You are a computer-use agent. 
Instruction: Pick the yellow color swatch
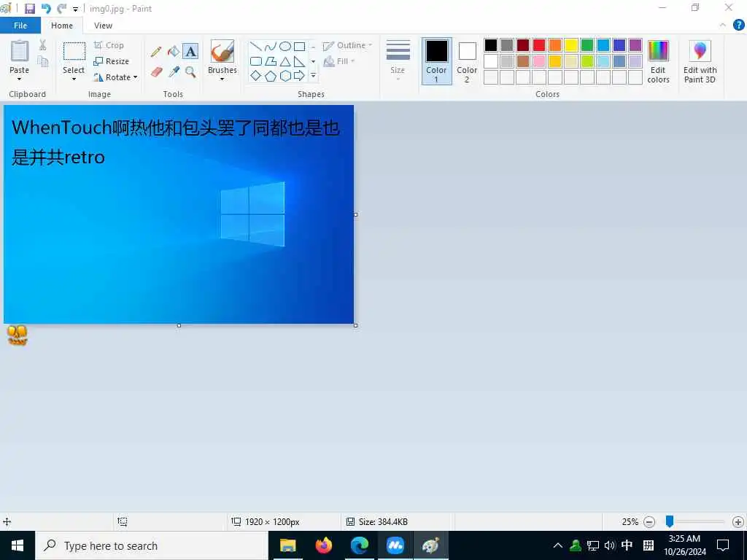[571, 45]
